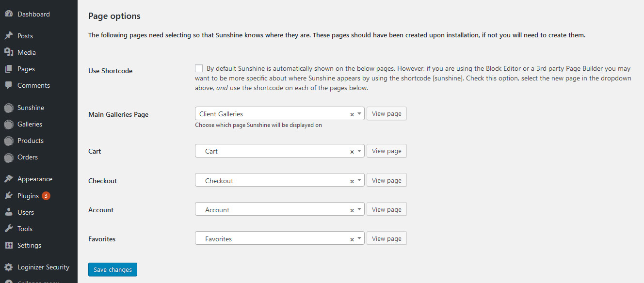The image size is (644, 283).
Task: Click the Save changes button
Action: pyautogui.click(x=113, y=269)
